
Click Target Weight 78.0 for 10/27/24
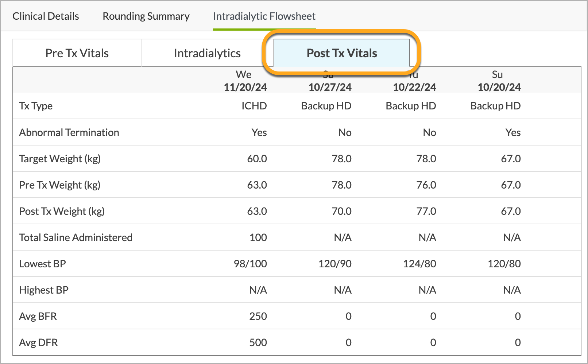point(341,159)
